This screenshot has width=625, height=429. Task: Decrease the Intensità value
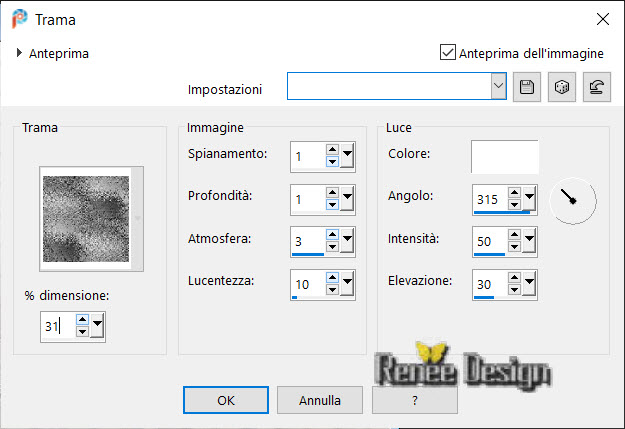514,247
